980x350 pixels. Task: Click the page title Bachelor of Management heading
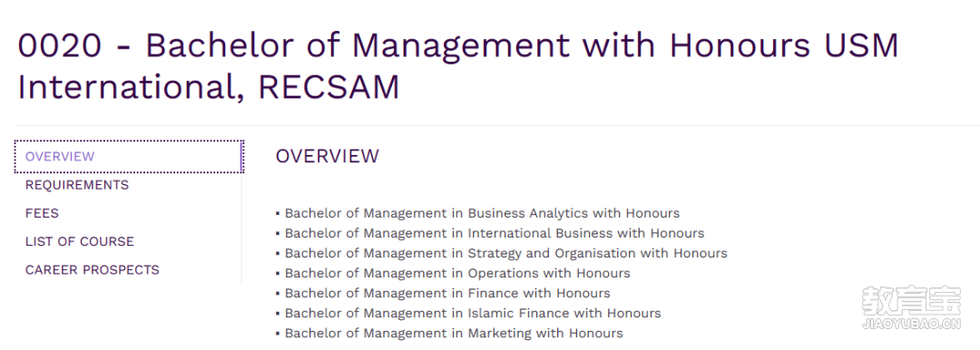[x=457, y=65]
